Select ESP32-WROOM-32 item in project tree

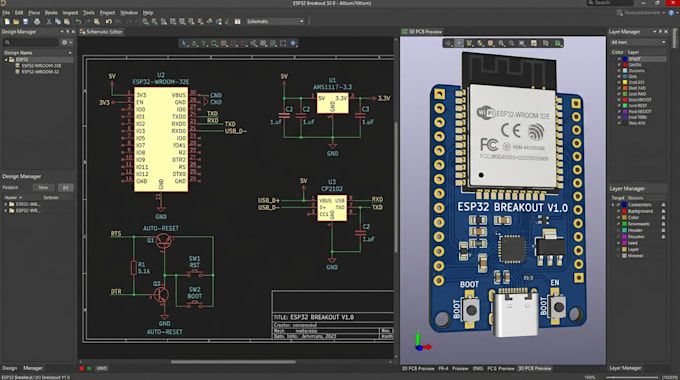[40, 72]
